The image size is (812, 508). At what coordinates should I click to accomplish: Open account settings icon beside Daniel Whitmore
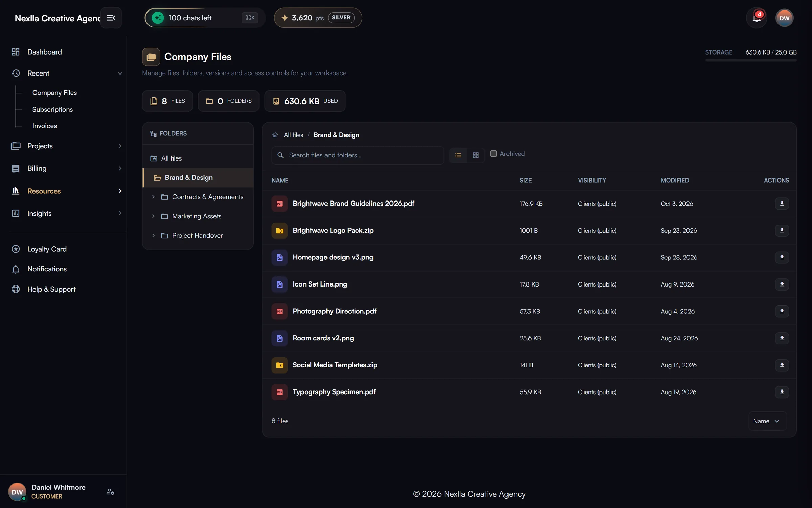coord(110,492)
